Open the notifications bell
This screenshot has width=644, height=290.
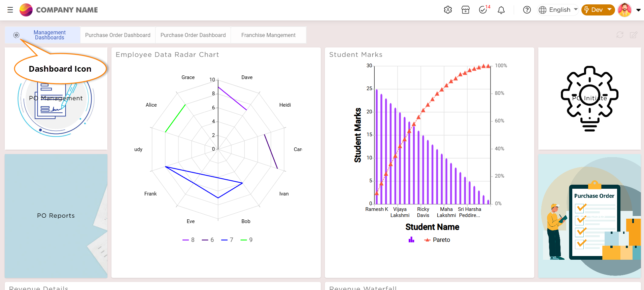tap(501, 10)
